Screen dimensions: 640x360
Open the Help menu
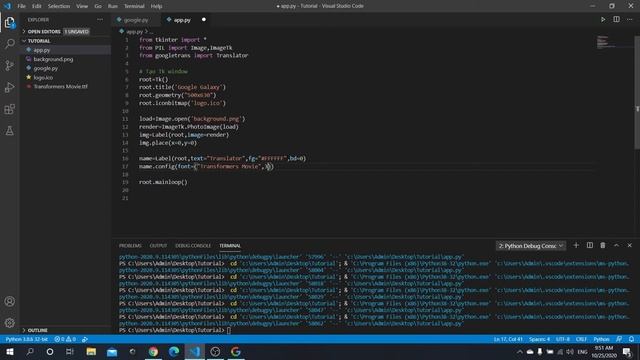156,6
